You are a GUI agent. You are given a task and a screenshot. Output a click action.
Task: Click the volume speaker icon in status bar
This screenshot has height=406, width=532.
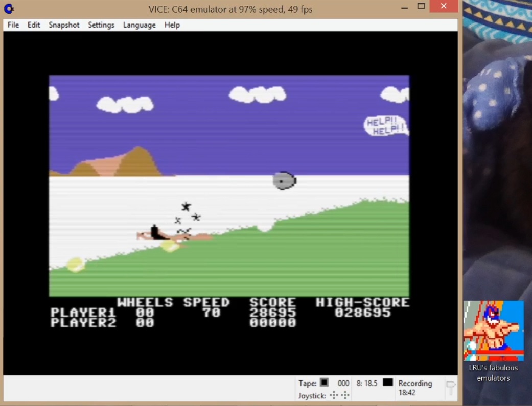click(x=450, y=387)
